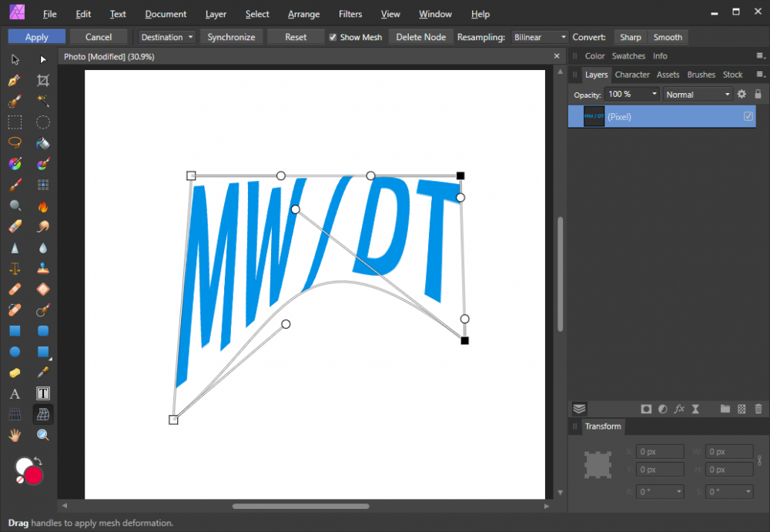Pick the Flood Fill bucket tool
The width and height of the screenshot is (770, 532).
pyautogui.click(x=43, y=142)
